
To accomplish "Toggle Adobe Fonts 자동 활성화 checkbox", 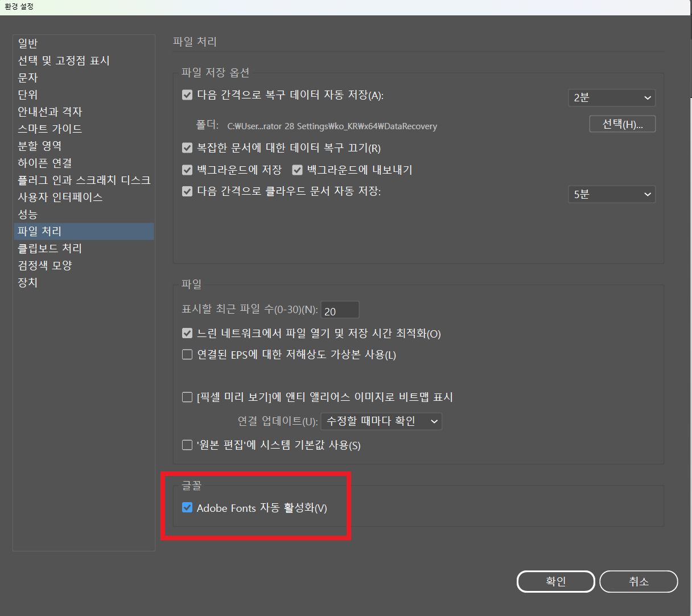I will coord(187,507).
